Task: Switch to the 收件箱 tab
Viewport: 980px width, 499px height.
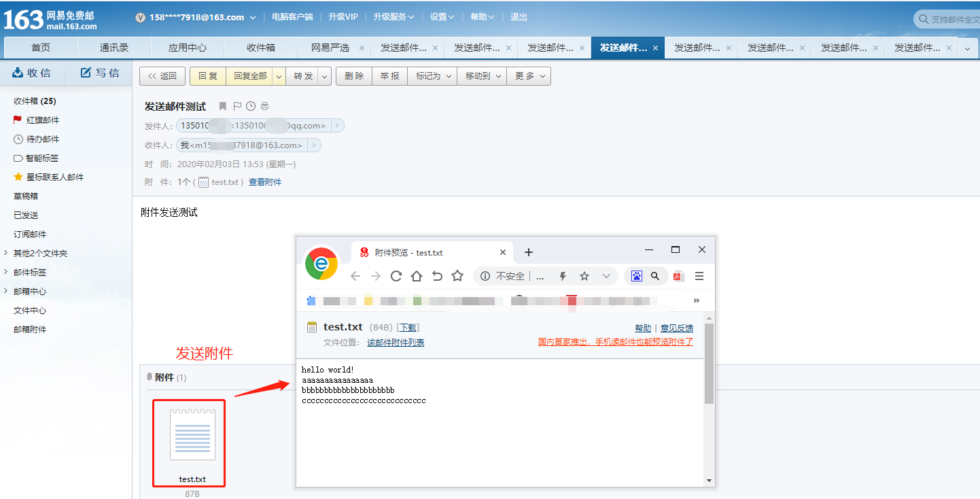Action: [x=261, y=48]
